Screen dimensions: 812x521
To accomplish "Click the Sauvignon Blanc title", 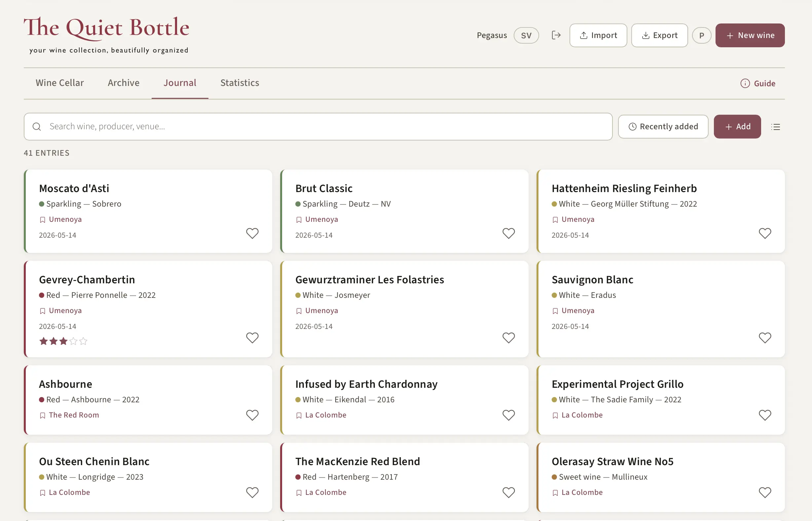I will point(592,279).
